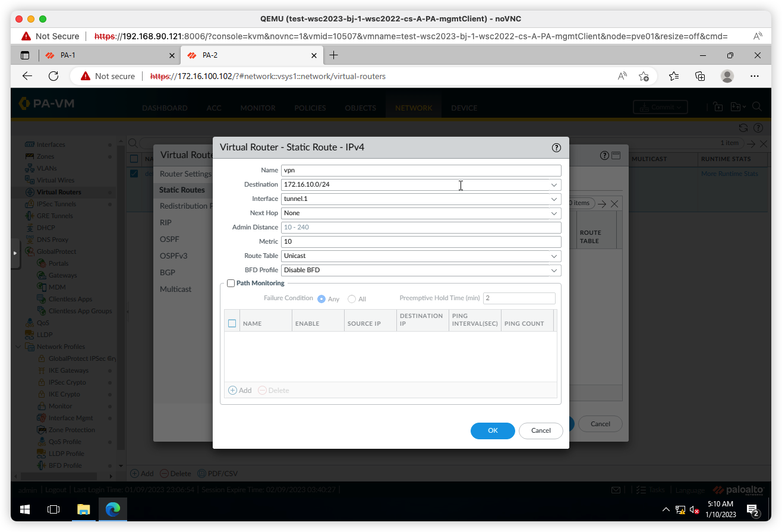The width and height of the screenshot is (782, 532).
Task: Check the default router row checkbox
Action: 133,173
